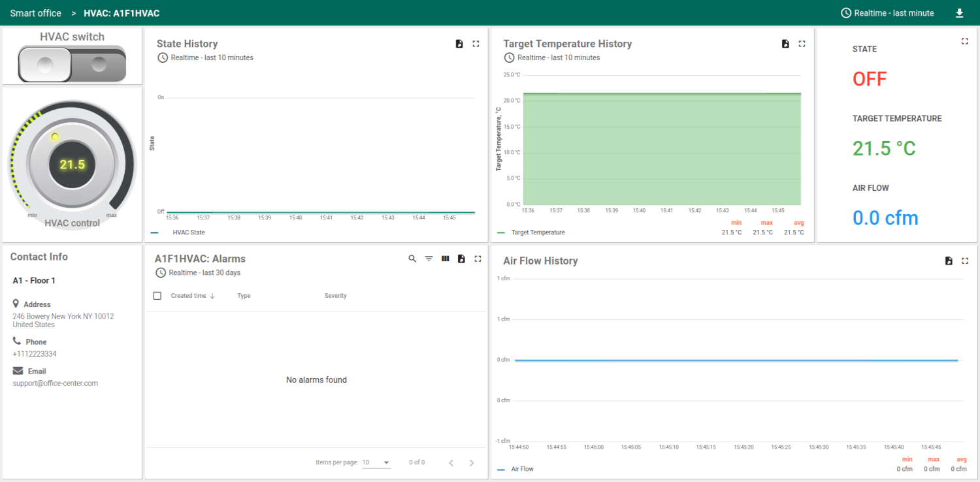The height and width of the screenshot is (482, 980).
Task: Export Air Flow History data
Action: coord(949,261)
